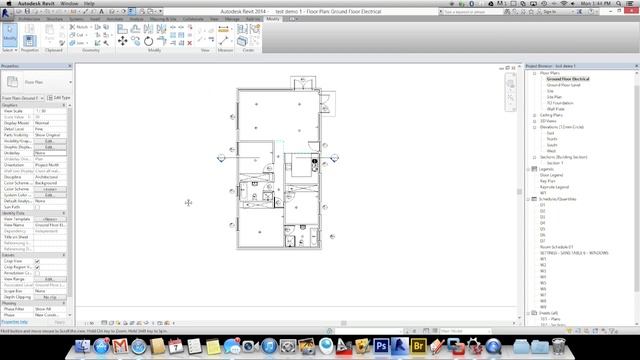The width and height of the screenshot is (640, 360).
Task: Collapse the Legends tree node
Action: 528,169
